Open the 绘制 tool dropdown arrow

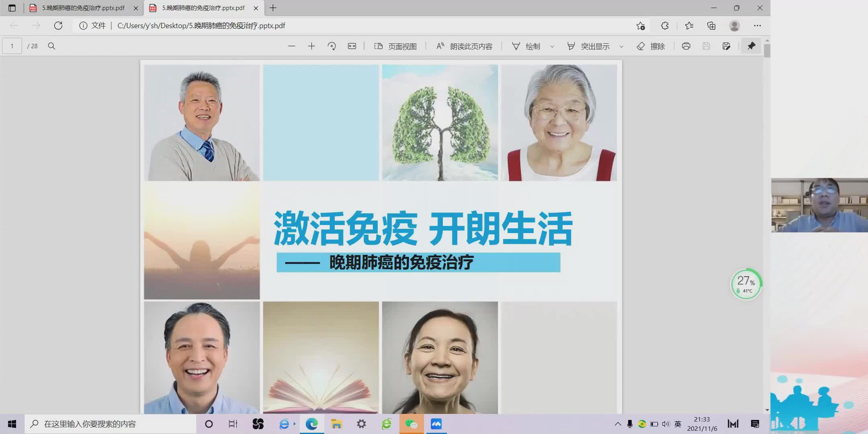tap(553, 46)
